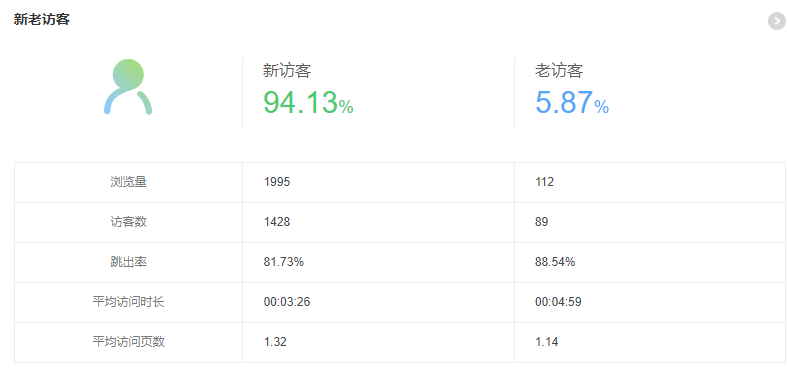Click the 跳出率 row label
The height and width of the screenshot is (376, 787).
click(128, 262)
